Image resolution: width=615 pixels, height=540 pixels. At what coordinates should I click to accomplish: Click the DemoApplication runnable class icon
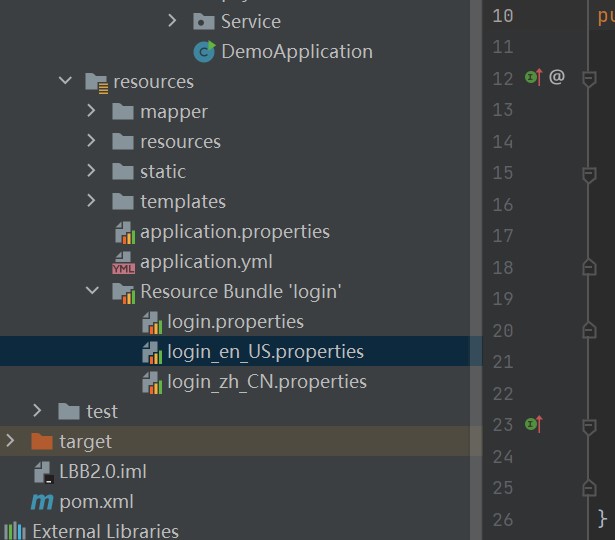pos(204,51)
